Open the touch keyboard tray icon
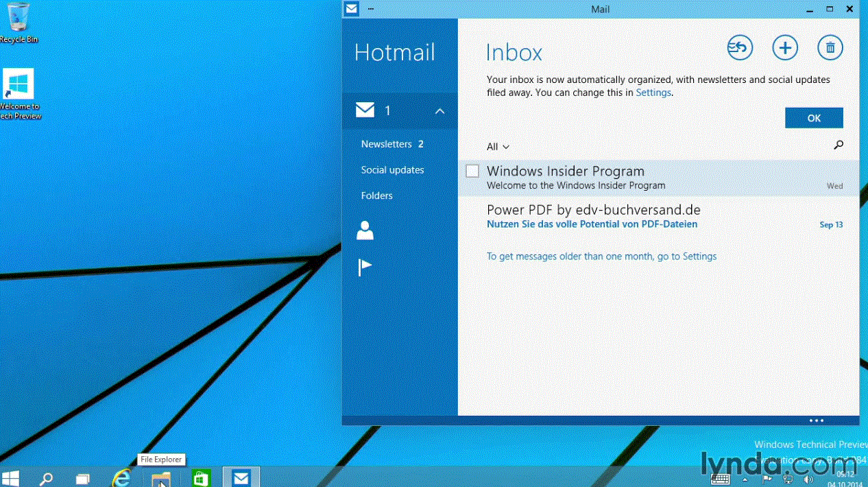868x487 pixels. click(720, 479)
